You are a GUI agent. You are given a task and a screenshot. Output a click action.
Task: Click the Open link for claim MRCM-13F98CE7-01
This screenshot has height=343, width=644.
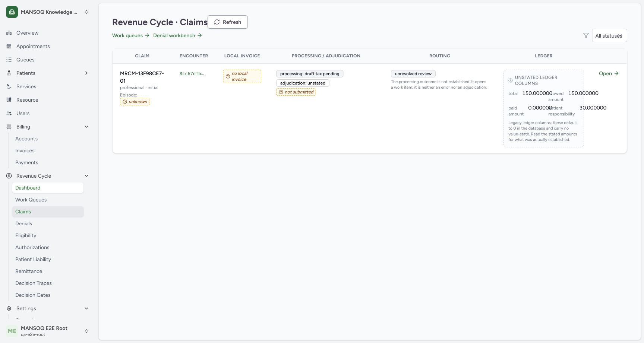[609, 73]
